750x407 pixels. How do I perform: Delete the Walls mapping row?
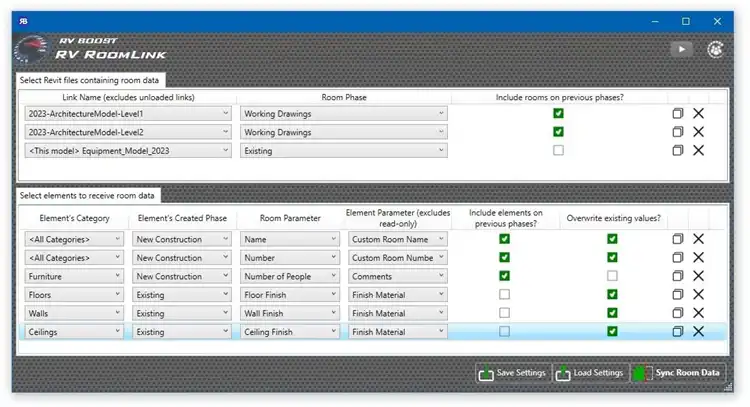(698, 313)
